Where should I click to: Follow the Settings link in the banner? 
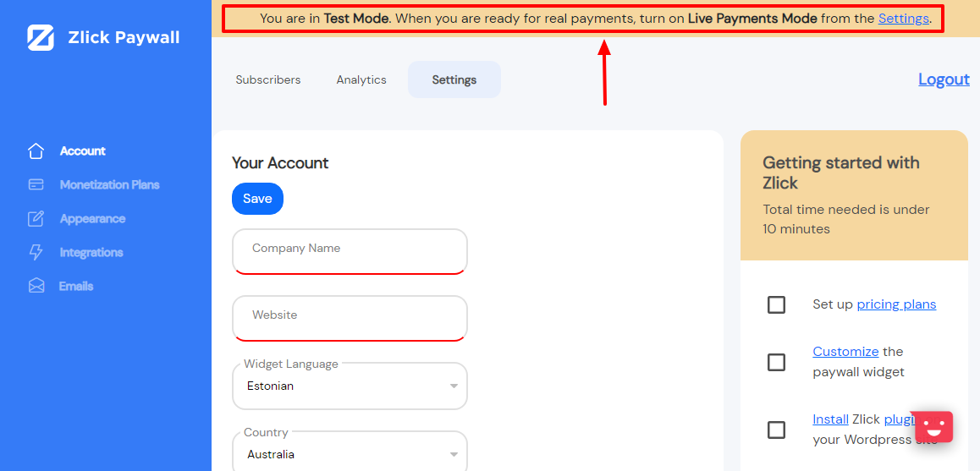tap(903, 19)
